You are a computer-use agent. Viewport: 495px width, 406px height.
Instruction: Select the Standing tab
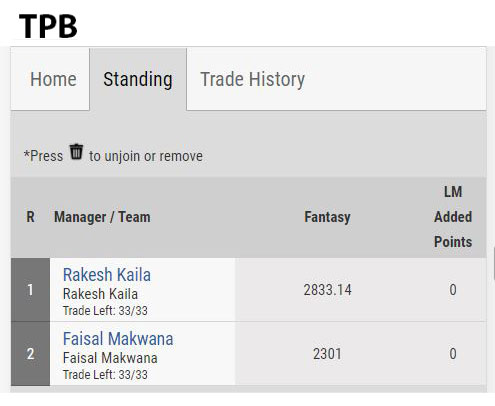click(138, 79)
